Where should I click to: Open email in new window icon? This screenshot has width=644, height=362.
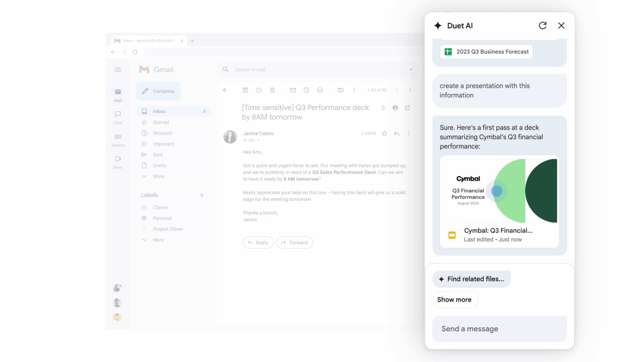407,108
